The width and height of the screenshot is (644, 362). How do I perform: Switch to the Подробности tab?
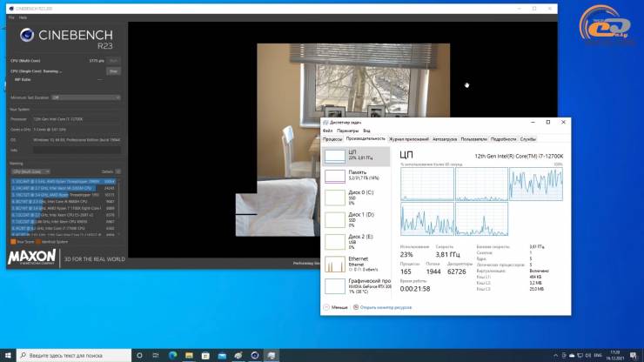(x=503, y=139)
